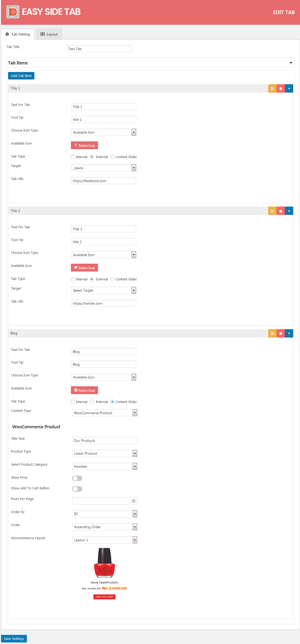
Task: Click the Red NailPolish preview thumbnail
Action: coord(104,563)
